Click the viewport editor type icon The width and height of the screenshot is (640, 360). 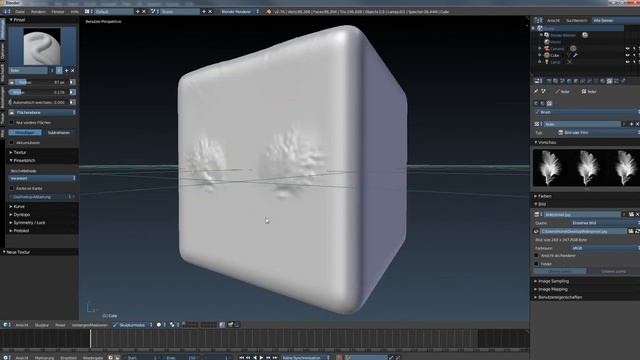[6, 325]
